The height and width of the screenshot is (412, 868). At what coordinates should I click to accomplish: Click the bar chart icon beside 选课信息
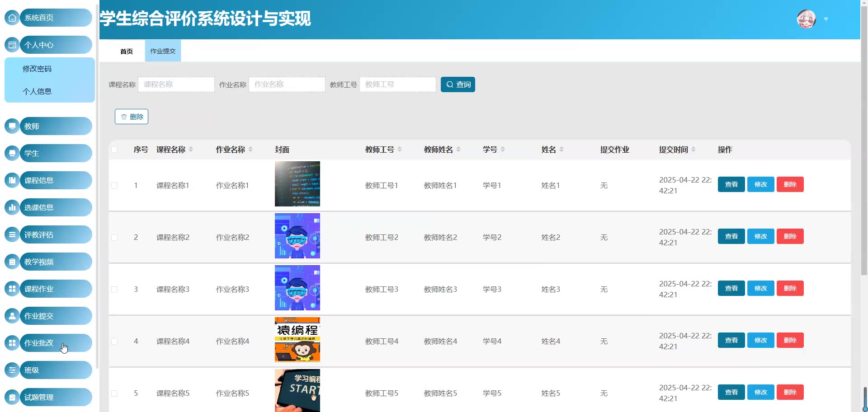[x=12, y=207]
